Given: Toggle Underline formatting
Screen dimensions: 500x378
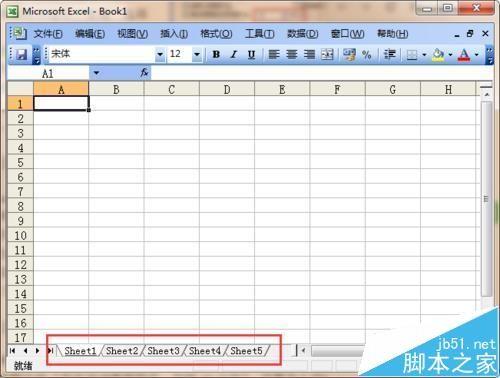Looking at the screenshot, I should click(251, 54).
